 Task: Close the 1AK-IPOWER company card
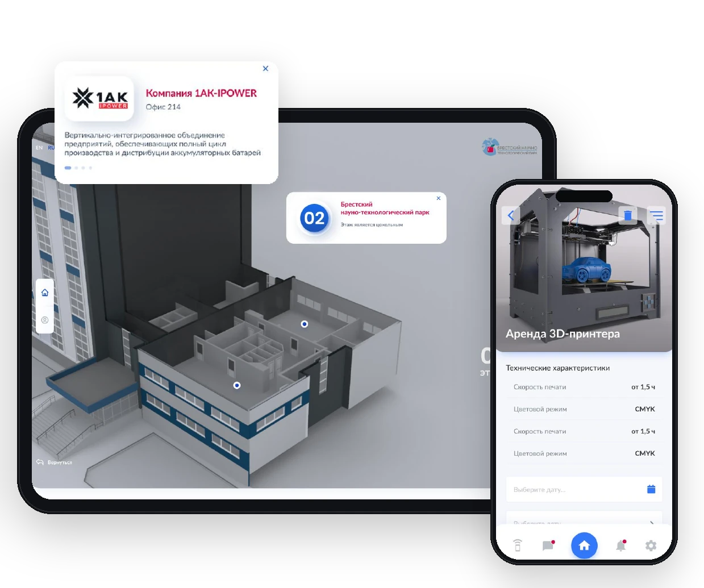coord(265,68)
